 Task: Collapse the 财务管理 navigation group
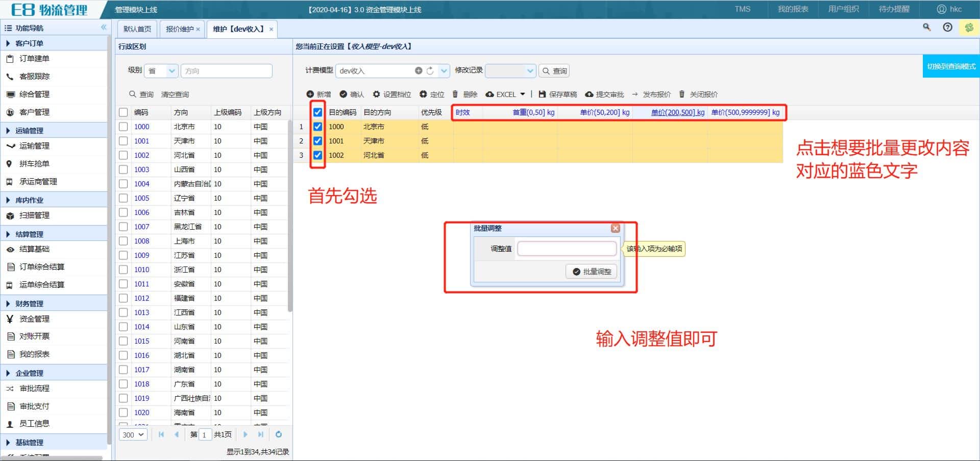point(54,304)
